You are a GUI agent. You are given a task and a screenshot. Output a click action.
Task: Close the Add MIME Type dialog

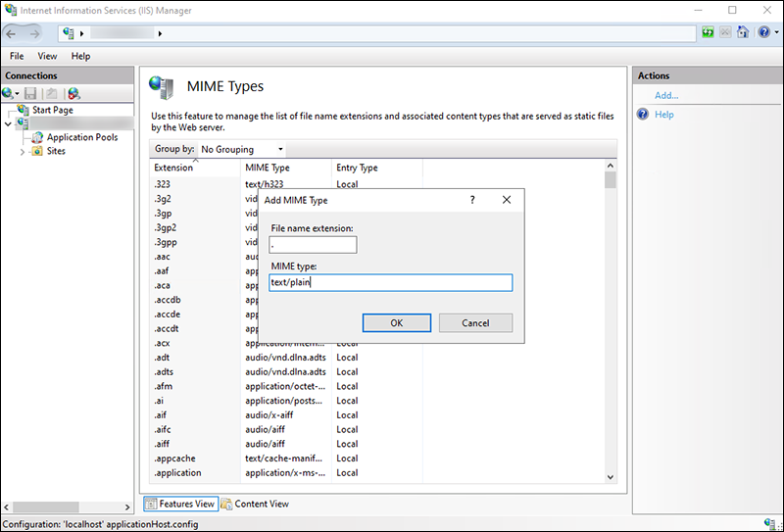pos(507,200)
